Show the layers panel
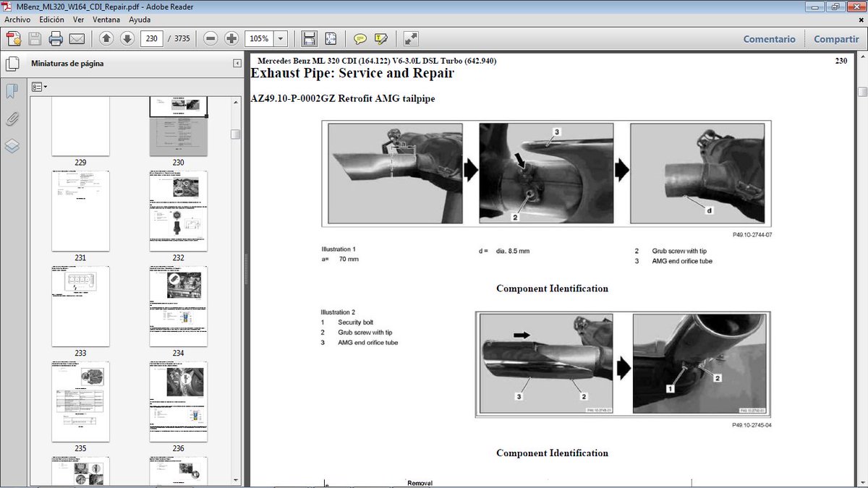This screenshot has width=868, height=488. [12, 145]
